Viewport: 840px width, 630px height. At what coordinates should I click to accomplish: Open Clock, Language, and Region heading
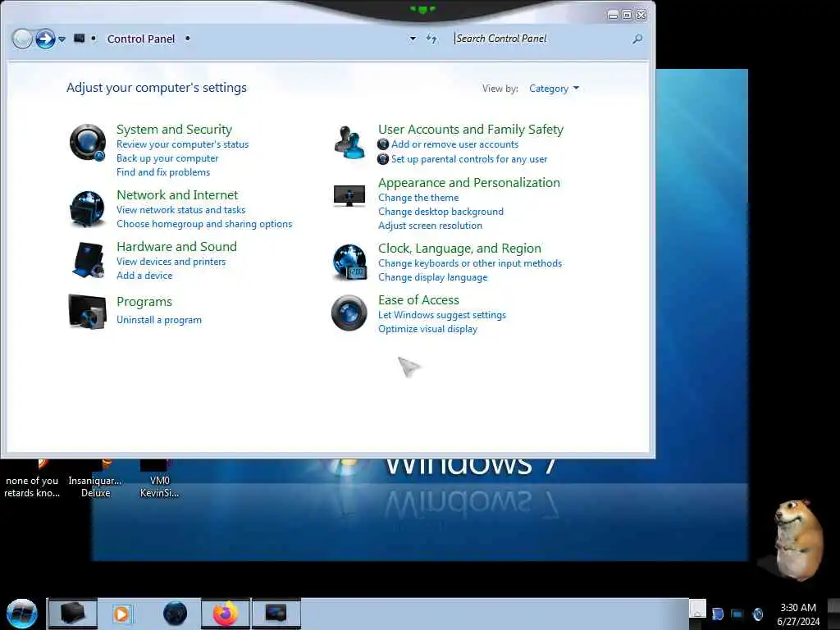[x=459, y=248]
